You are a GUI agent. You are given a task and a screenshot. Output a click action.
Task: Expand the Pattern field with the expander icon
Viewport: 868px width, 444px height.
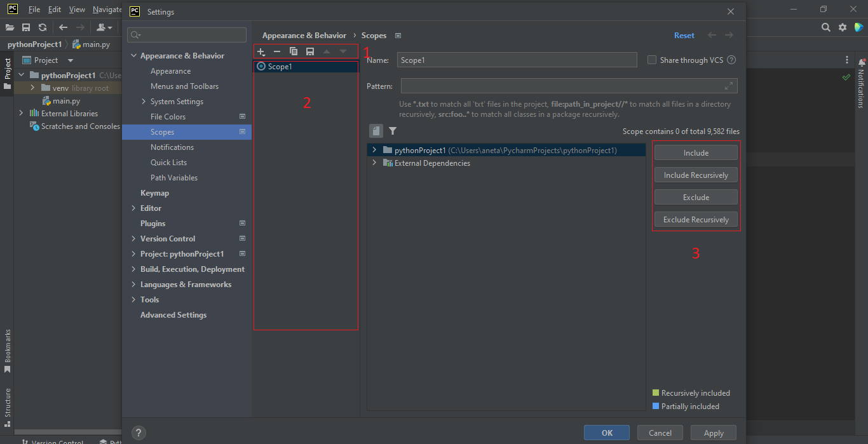pos(728,85)
